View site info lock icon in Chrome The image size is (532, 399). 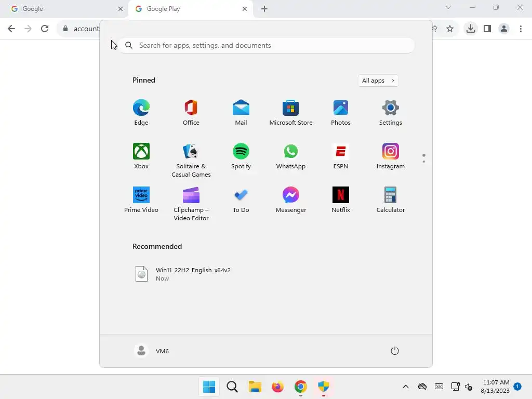[x=65, y=29]
